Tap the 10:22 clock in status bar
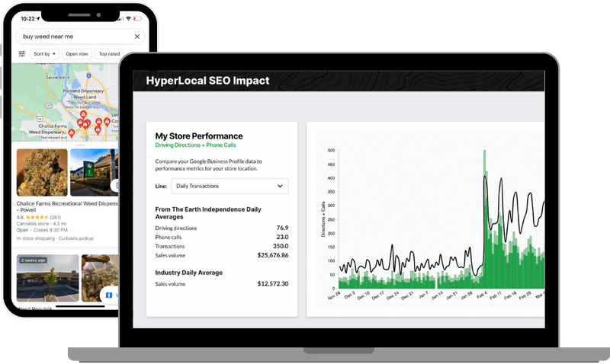The width and height of the screenshot is (610, 364). (27, 18)
